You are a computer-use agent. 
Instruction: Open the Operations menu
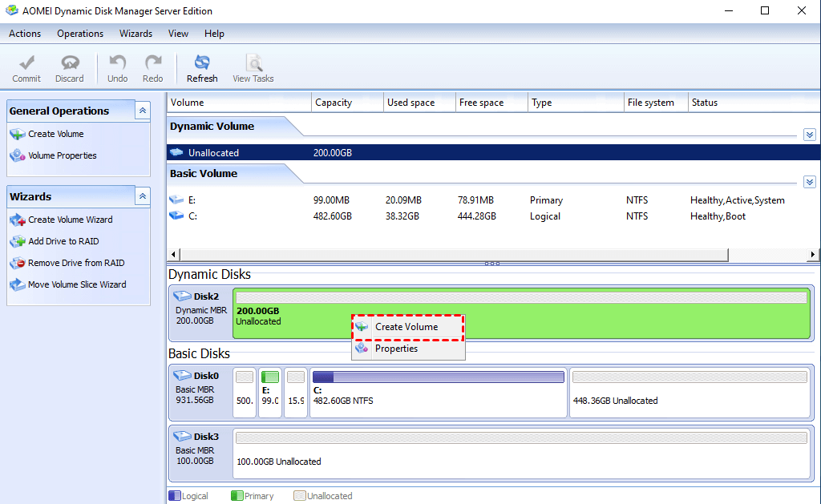80,34
